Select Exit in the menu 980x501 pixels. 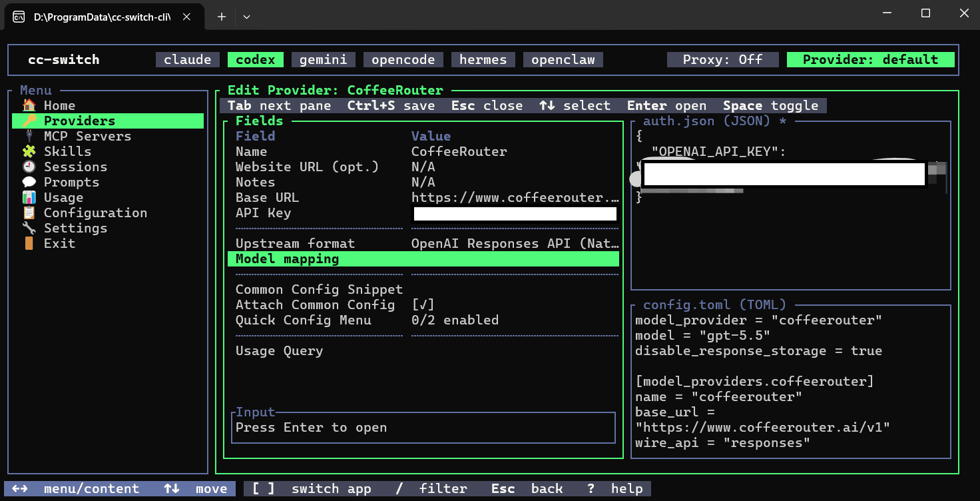coord(108,243)
